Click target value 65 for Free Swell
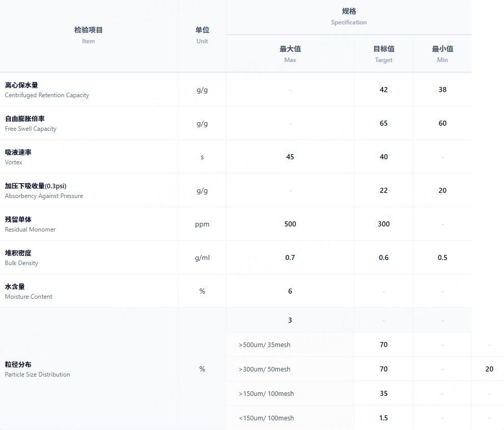 tap(384, 124)
